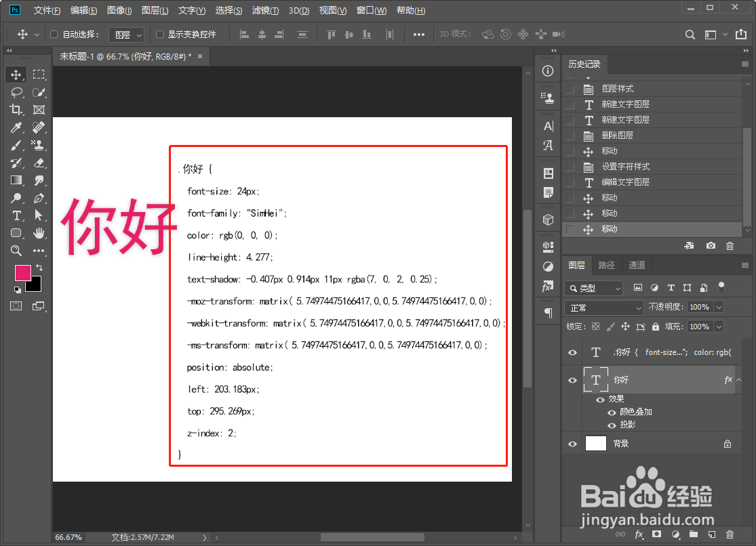
Task: Hide the CSS text layer eye
Action: pyautogui.click(x=572, y=353)
